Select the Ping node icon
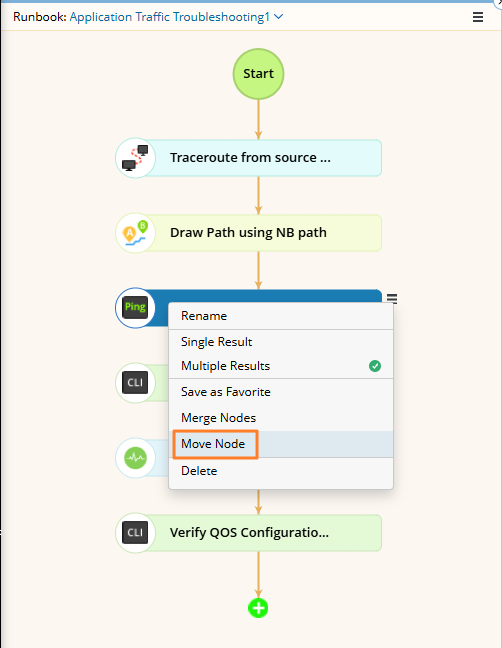The height and width of the screenshot is (648, 502). point(135,307)
